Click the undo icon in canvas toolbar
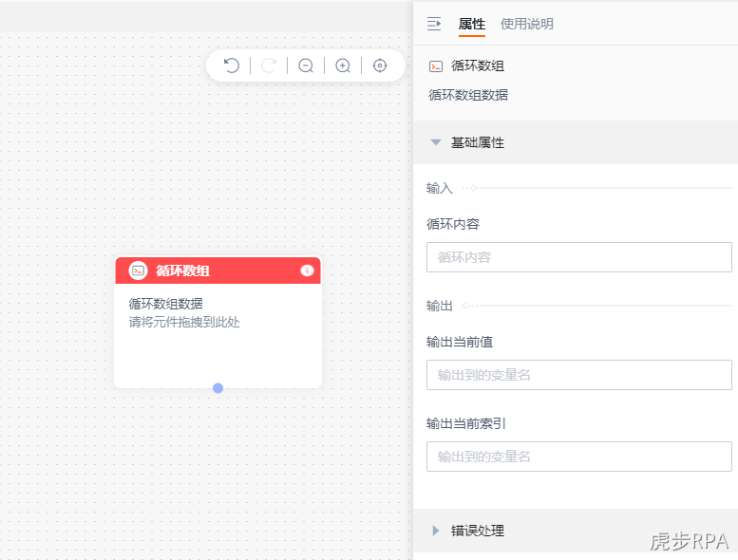738x560 pixels. [x=232, y=65]
